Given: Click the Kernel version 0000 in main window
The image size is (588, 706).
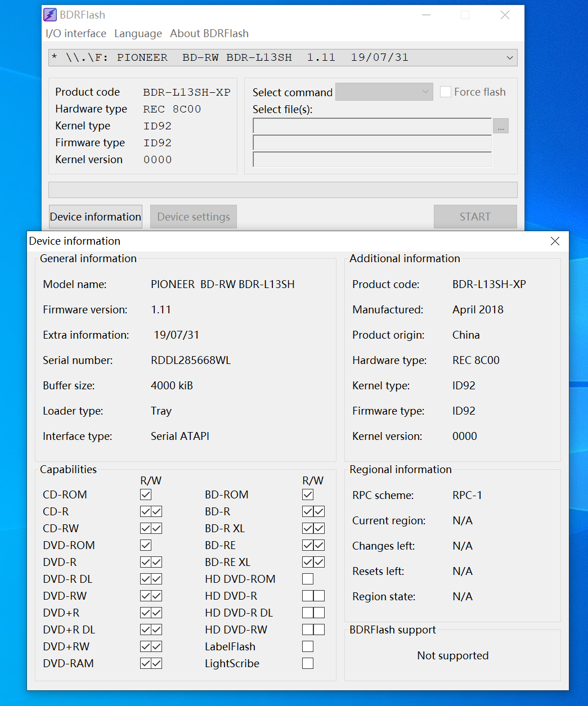Looking at the screenshot, I should [158, 160].
